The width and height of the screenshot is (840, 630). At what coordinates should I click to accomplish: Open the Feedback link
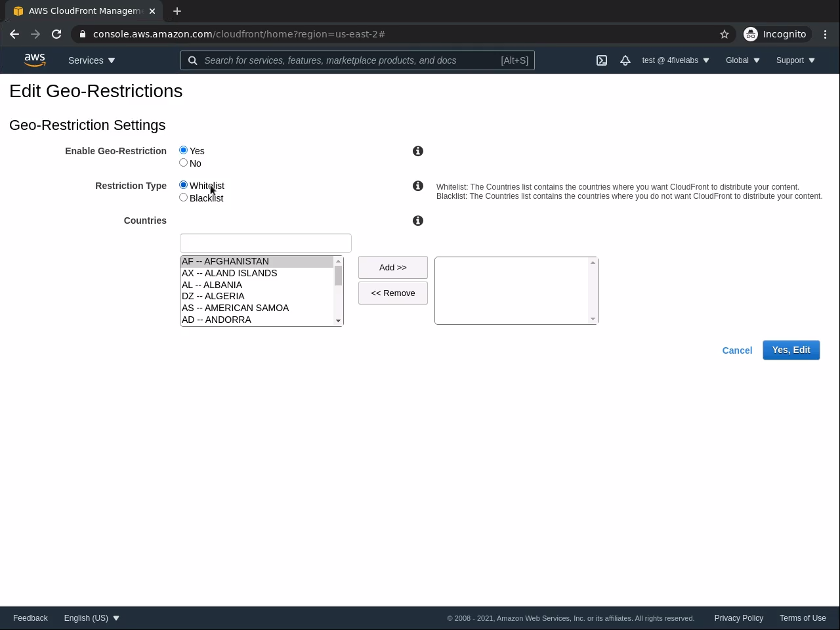coord(30,618)
